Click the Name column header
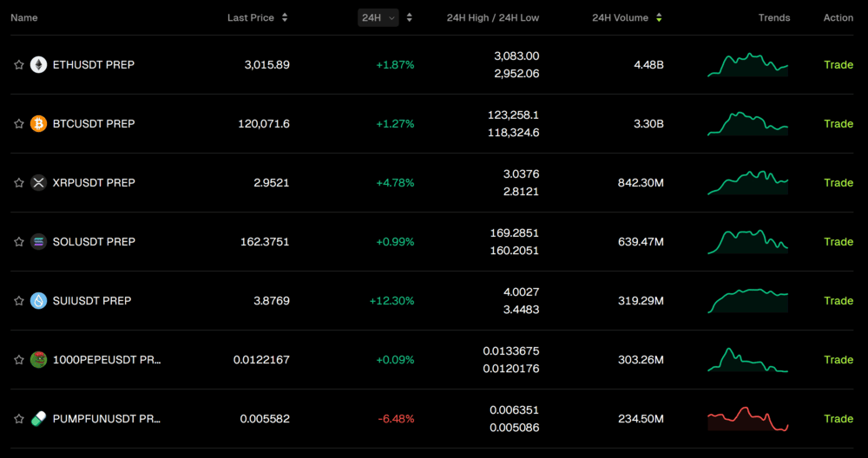 point(24,18)
